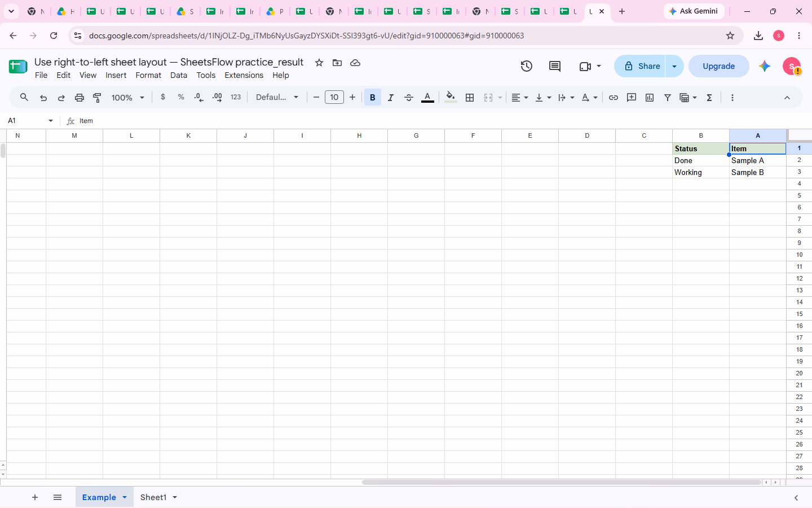Toggle bold formatting
The width and height of the screenshot is (812, 508).
pyautogui.click(x=373, y=98)
